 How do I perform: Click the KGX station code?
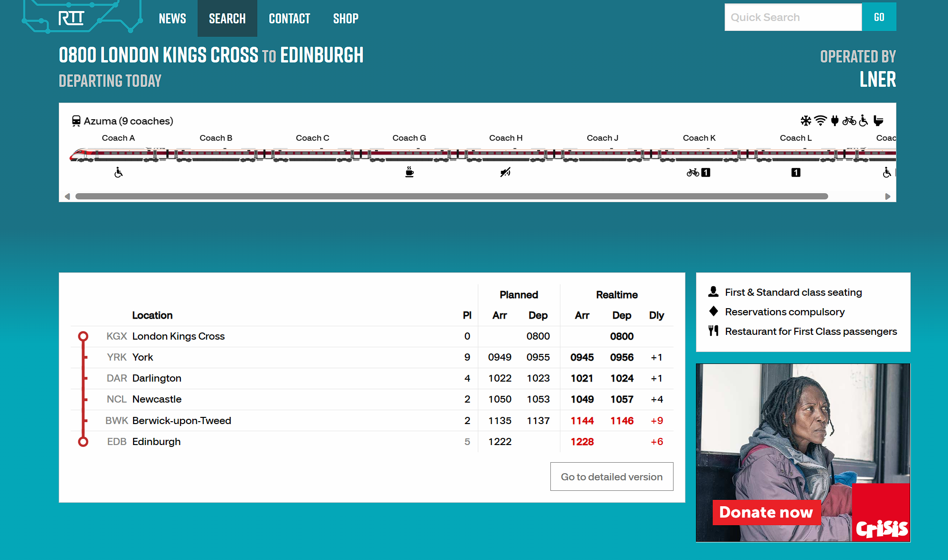(x=116, y=336)
